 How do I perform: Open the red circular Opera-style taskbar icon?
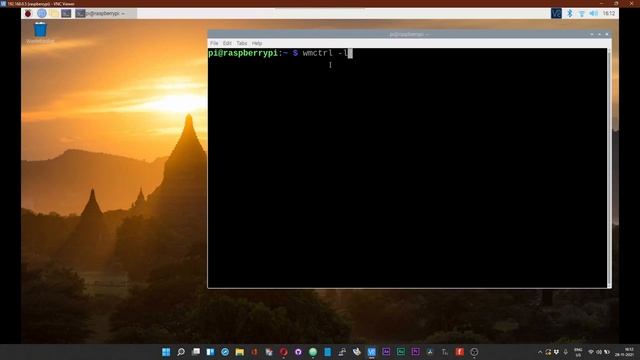pos(284,352)
